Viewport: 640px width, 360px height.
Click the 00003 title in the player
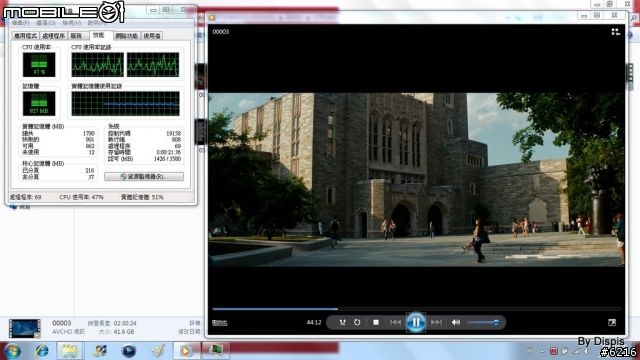point(220,31)
